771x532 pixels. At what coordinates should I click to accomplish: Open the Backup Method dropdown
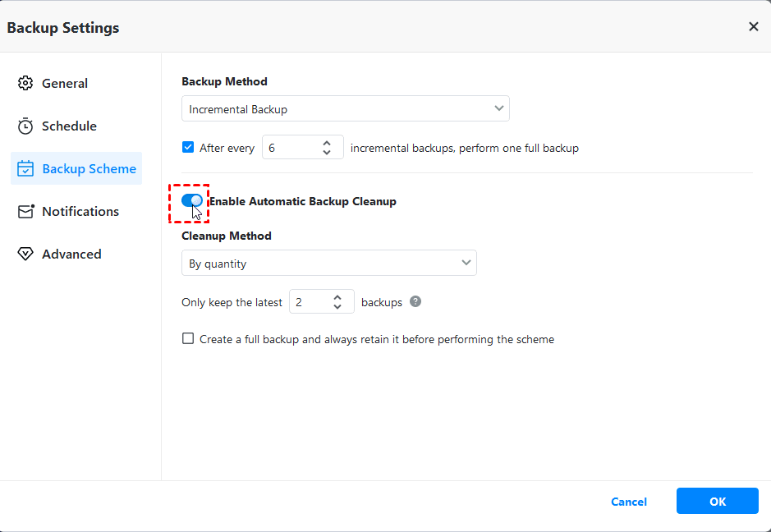pos(345,108)
